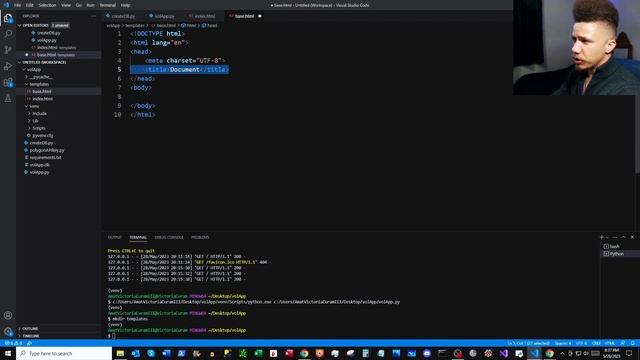Add a new terminal with plus icon
Screen dimensions: 640x360
click(601, 237)
